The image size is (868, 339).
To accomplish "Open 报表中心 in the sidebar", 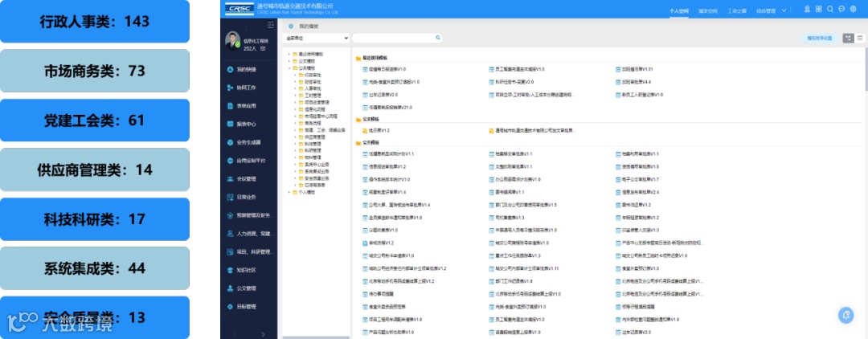I will [x=247, y=125].
